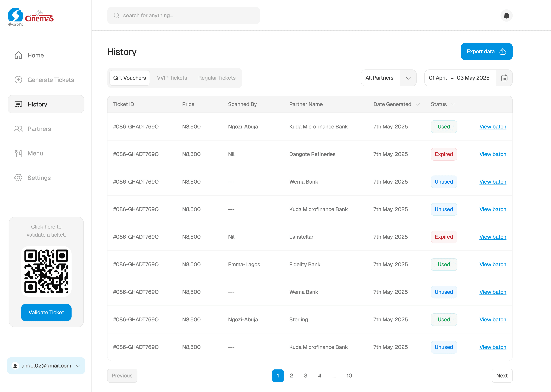
Task: Open the notification bell
Action: 506,16
